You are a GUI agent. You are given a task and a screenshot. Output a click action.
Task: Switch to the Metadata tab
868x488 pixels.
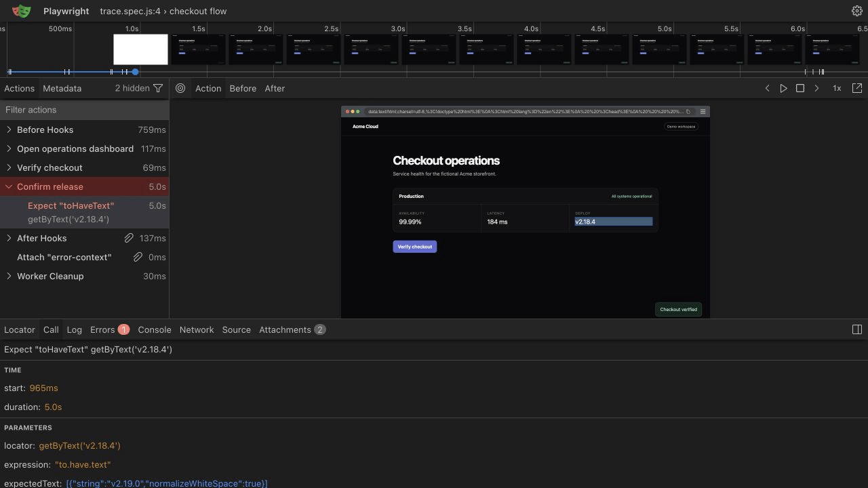62,88
